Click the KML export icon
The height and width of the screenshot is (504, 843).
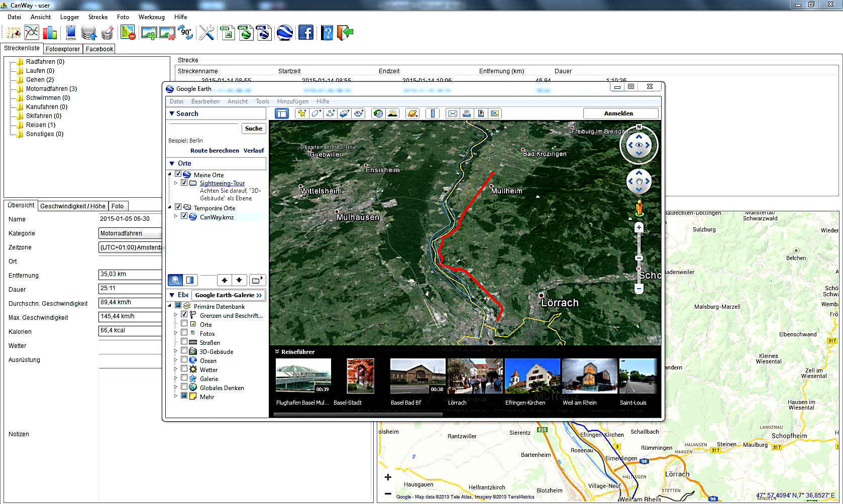click(x=263, y=33)
